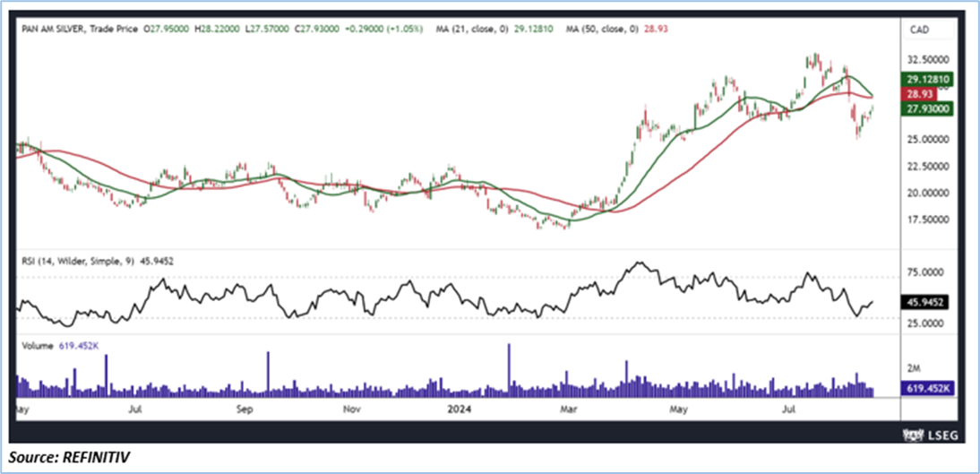
Task: Click the 28.93 red price tag
Action: point(919,94)
